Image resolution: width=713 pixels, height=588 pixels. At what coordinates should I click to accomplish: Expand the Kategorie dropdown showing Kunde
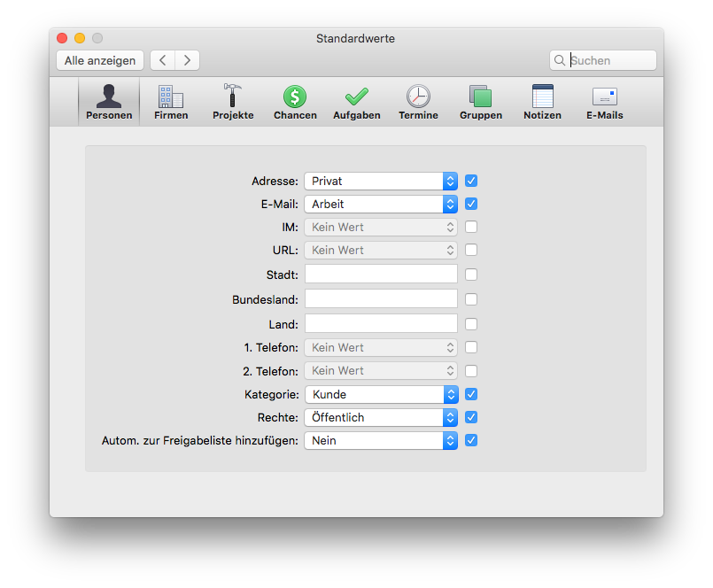pos(382,394)
